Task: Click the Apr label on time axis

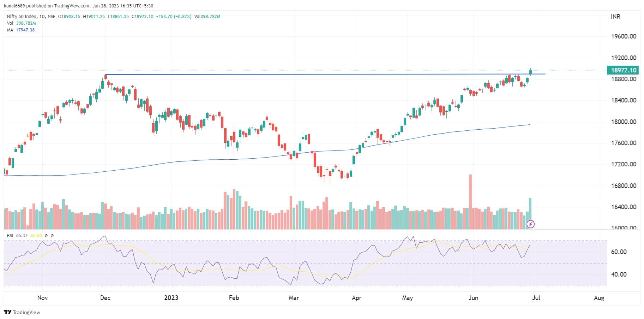Action: tap(356, 298)
